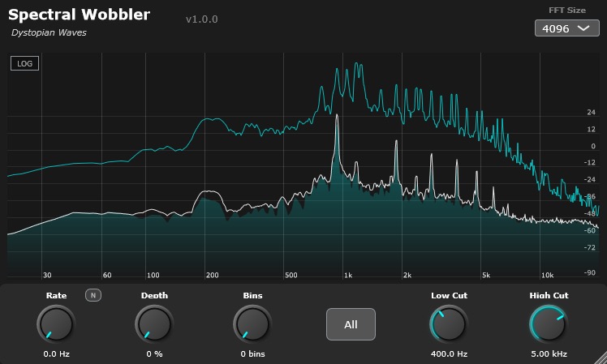The image size is (607, 364).
Task: Click the 1k frequency marker on spectrum
Action: click(348, 275)
